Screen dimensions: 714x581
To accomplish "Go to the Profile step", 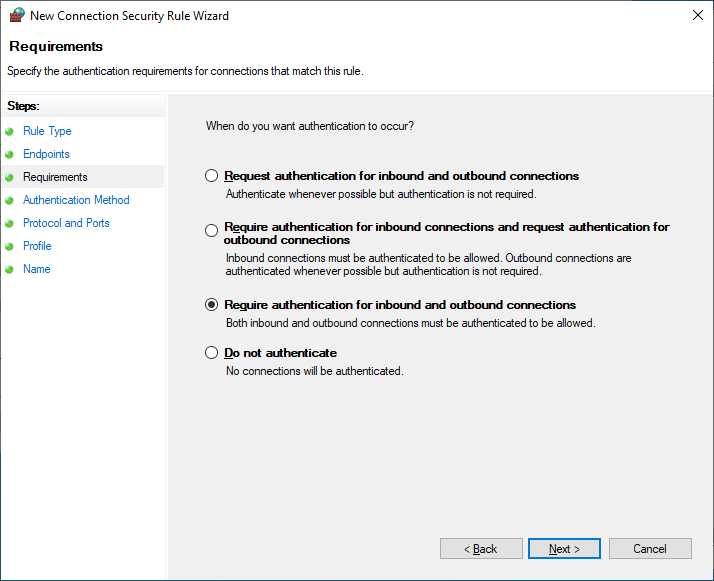I will [37, 246].
